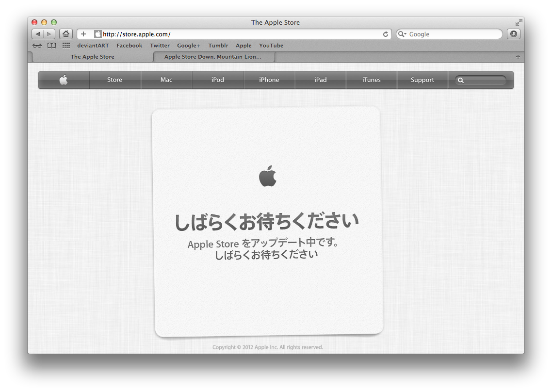Open the home page using the house icon
Screen dimensions: 552x392
[66, 34]
